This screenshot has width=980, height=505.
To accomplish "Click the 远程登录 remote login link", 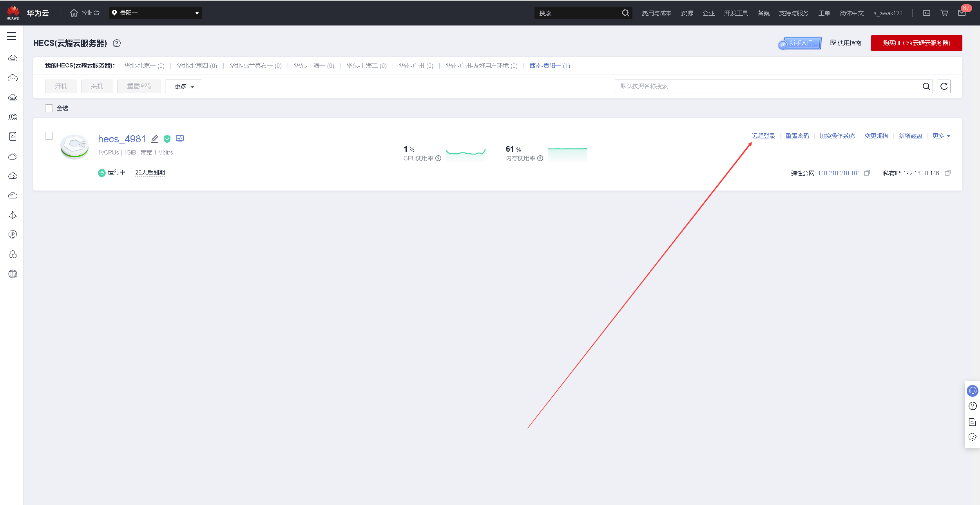I will tap(763, 136).
